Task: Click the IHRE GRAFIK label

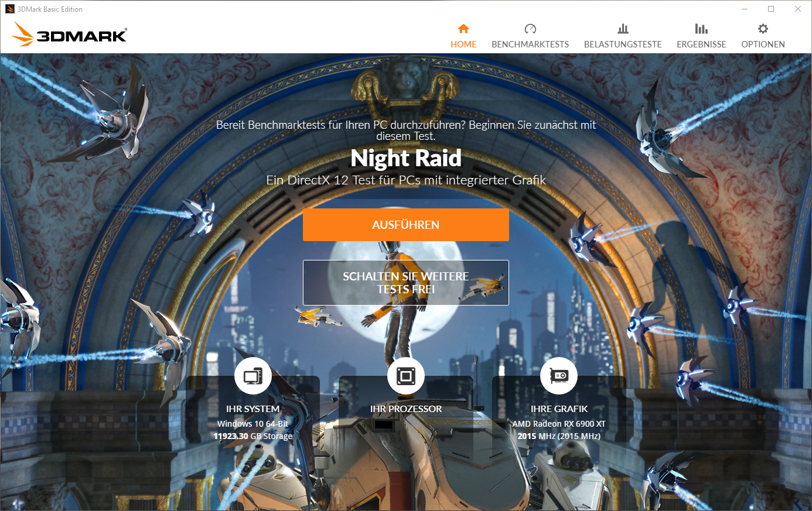Action: point(559,409)
